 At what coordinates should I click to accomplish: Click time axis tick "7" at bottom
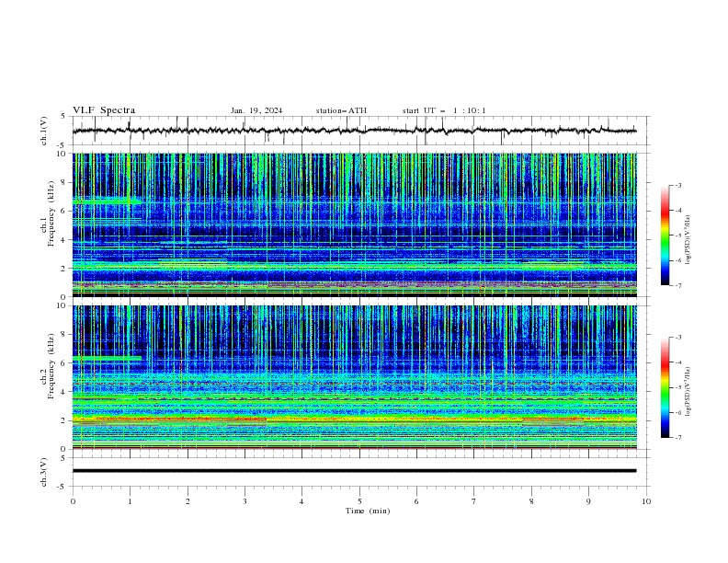coord(474,501)
